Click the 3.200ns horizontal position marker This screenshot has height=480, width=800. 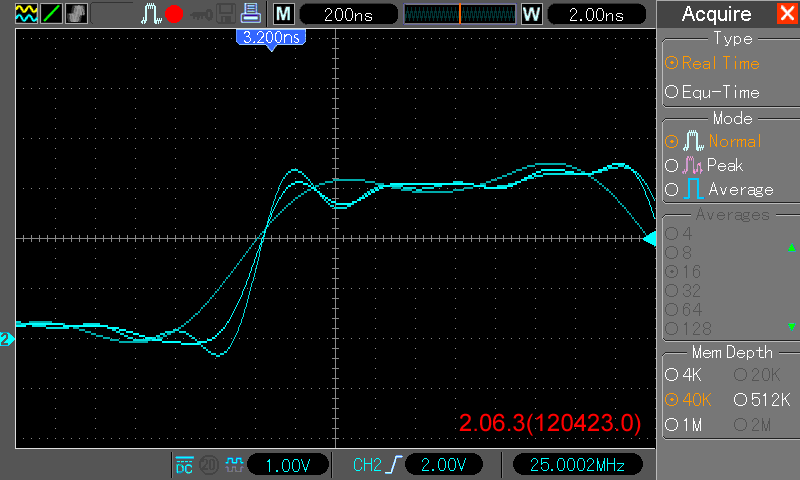[x=271, y=38]
